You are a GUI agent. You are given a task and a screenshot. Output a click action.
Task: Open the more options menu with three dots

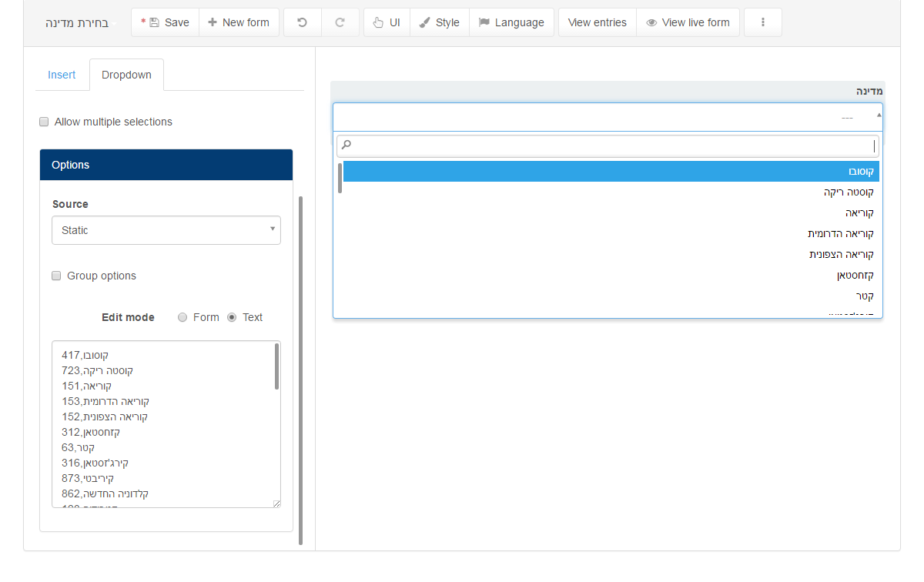tap(763, 22)
